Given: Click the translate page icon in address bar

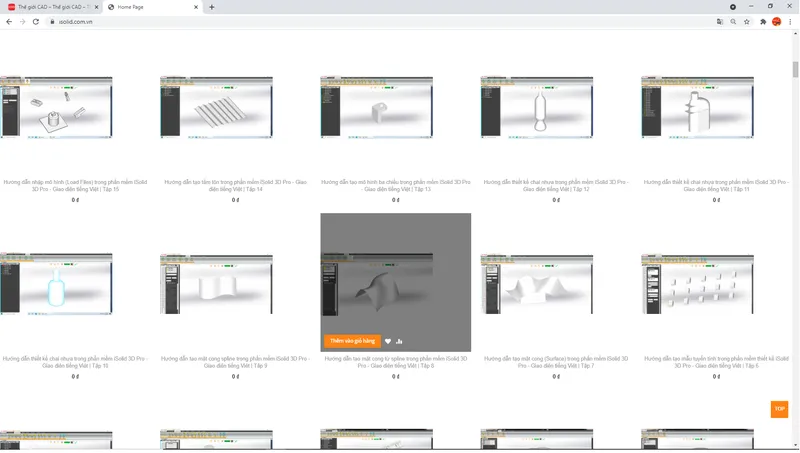Looking at the screenshot, I should pos(719,22).
